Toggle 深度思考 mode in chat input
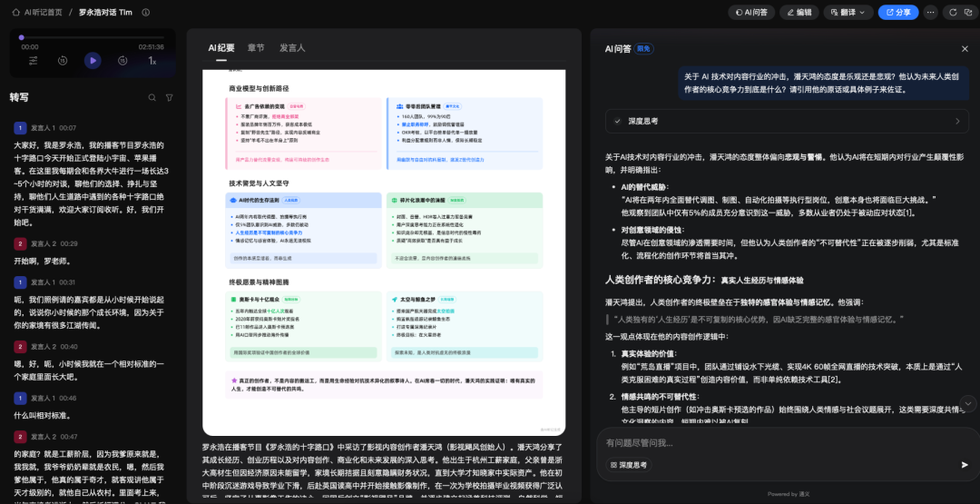The width and height of the screenshot is (980, 504). tap(628, 465)
